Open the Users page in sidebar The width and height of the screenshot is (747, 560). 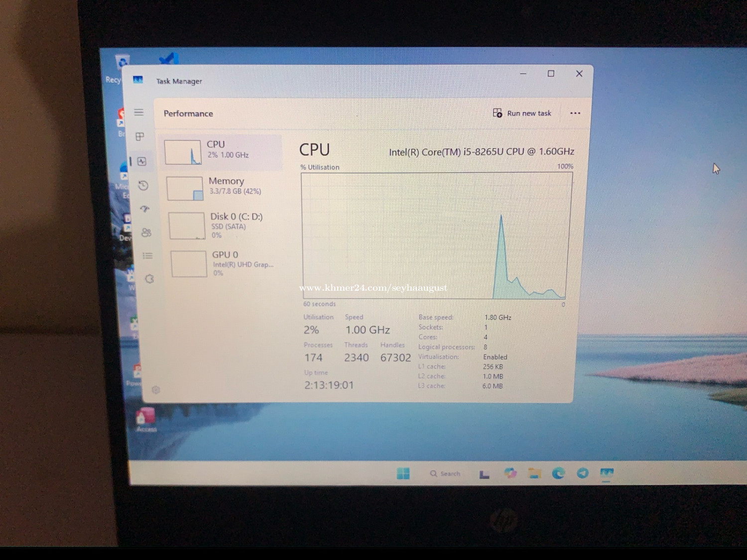[x=146, y=232]
